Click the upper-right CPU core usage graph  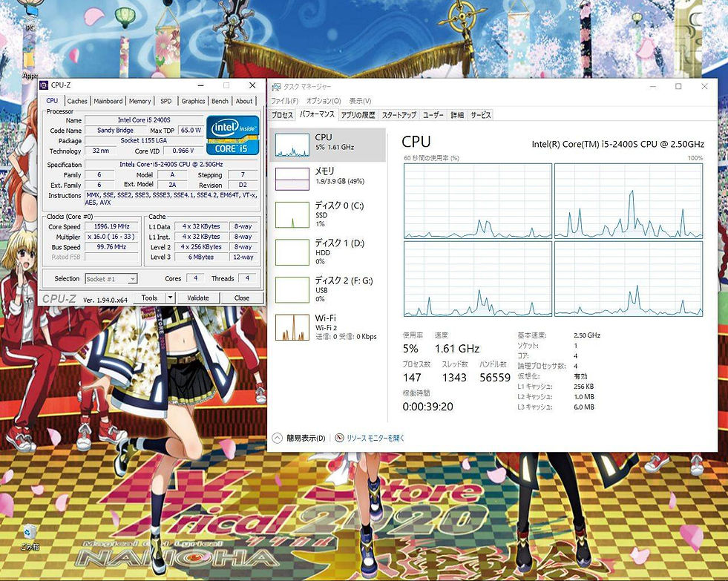(x=628, y=201)
